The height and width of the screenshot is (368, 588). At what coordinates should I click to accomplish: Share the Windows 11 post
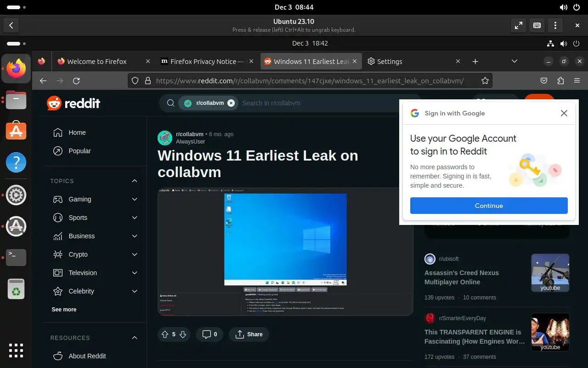click(x=249, y=334)
